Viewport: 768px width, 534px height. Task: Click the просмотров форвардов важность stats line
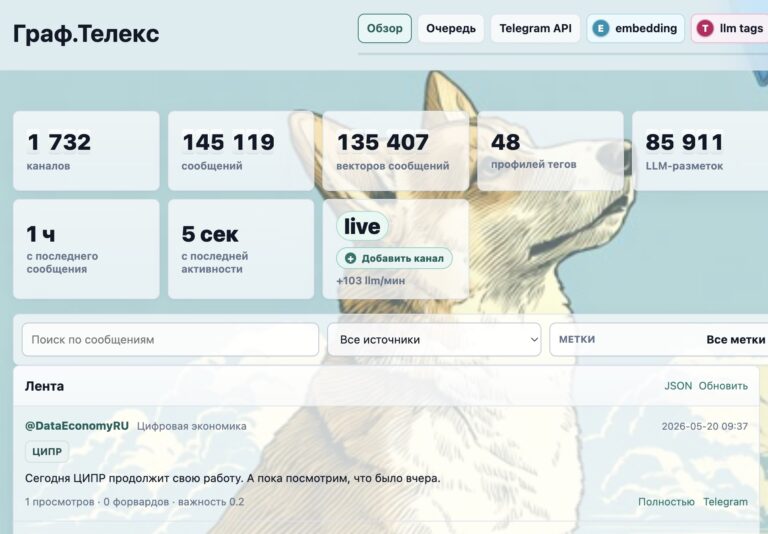[135, 502]
